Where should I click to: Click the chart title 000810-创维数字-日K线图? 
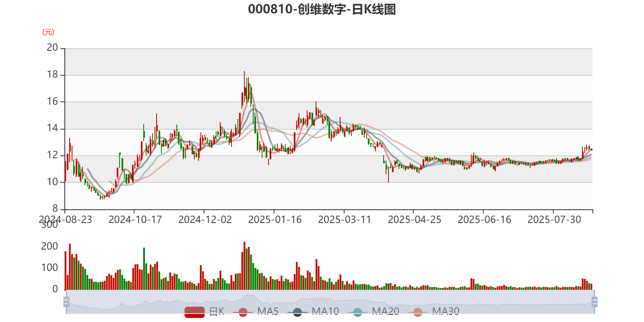click(x=322, y=9)
